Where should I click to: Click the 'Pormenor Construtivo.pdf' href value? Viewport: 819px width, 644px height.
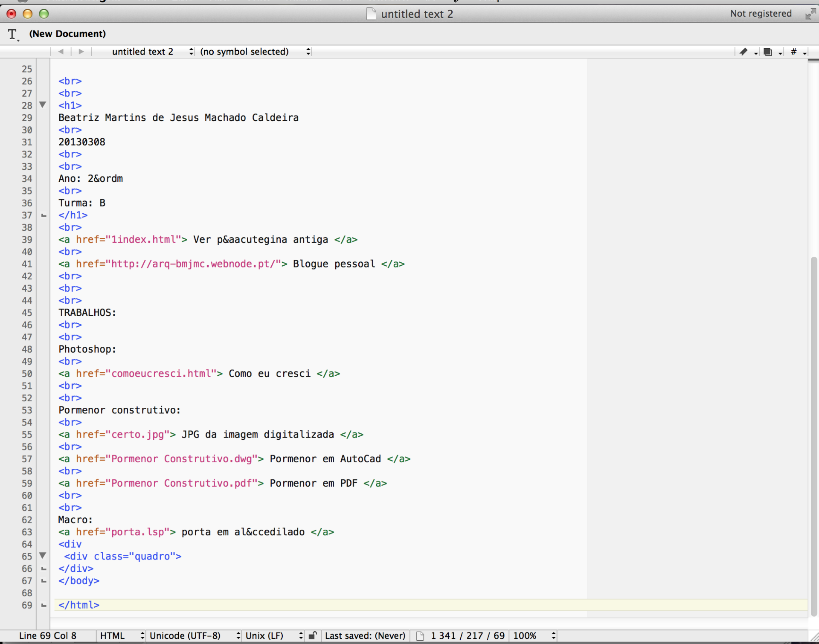coord(182,483)
